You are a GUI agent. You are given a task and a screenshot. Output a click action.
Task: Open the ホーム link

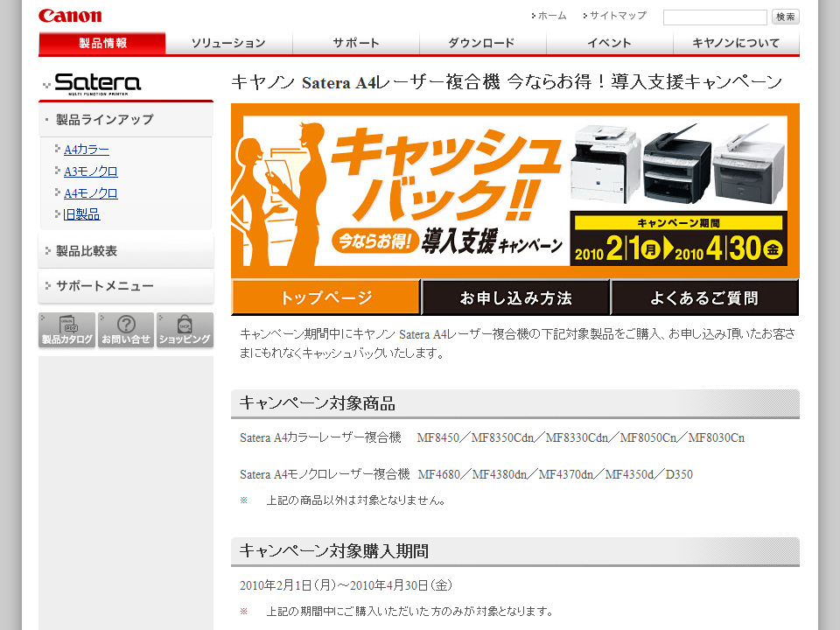click(x=551, y=16)
